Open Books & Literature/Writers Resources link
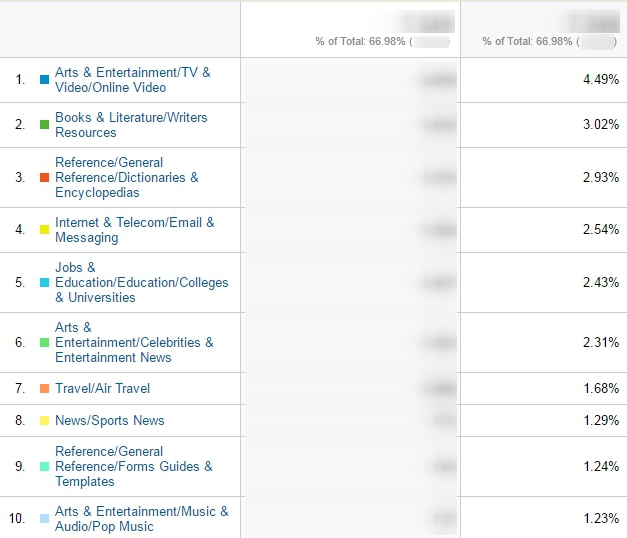This screenshot has width=627, height=538. 131,125
